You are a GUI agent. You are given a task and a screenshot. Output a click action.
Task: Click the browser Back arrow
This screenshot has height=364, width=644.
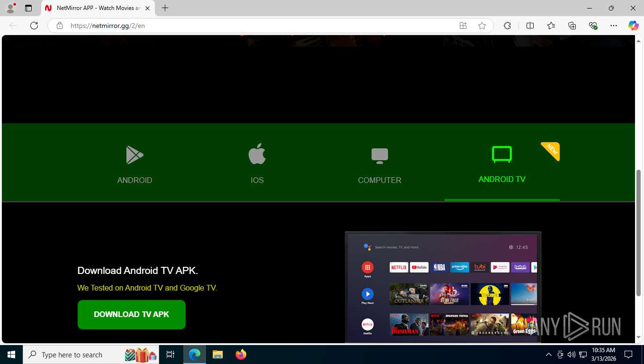(x=13, y=26)
